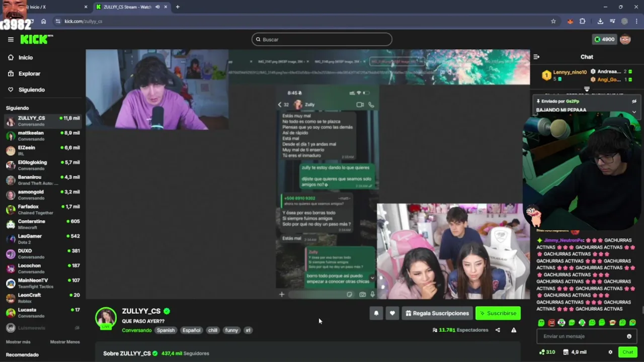Open the media control icon in the browser toolbar
This screenshot has height=362, width=644.
click(612, 21)
